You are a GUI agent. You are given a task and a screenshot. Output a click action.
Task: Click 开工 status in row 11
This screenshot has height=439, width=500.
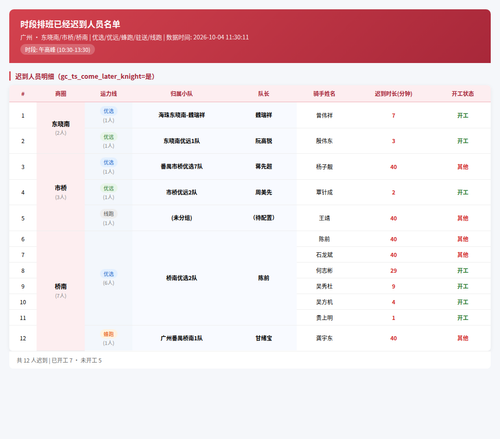(463, 318)
